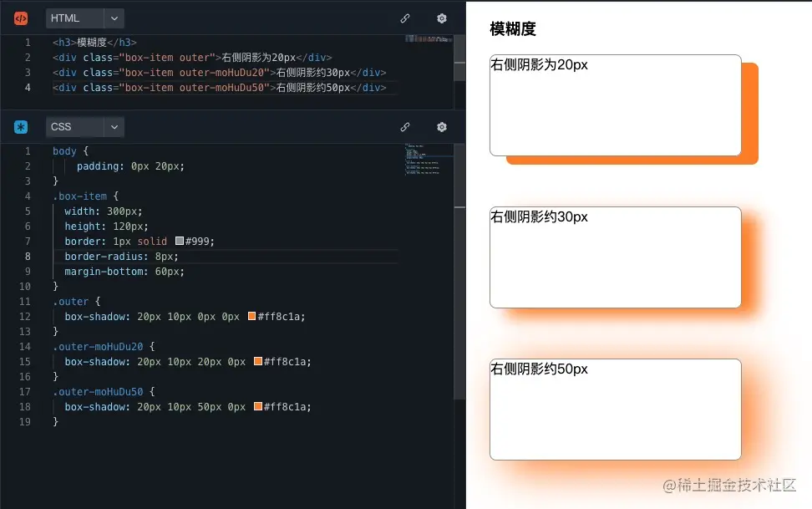This screenshot has width=812, height=509.
Task: Click the preview heading 模糊度
Action: click(513, 29)
